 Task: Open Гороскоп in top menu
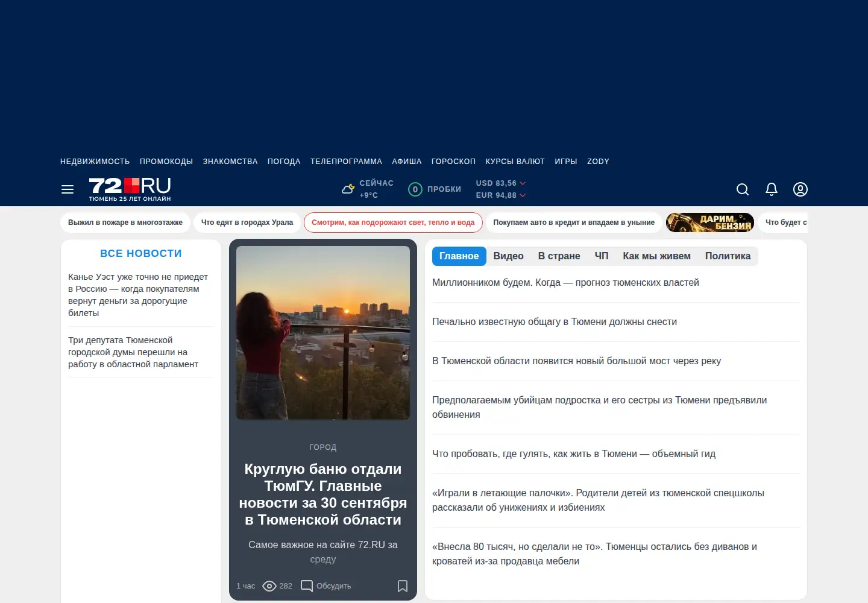pos(453,162)
